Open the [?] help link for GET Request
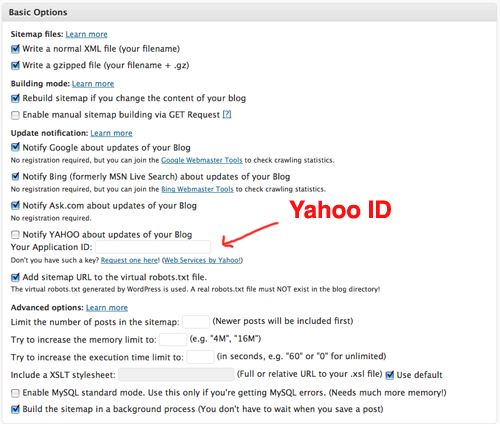This screenshot has height=424, width=500. click(227, 115)
